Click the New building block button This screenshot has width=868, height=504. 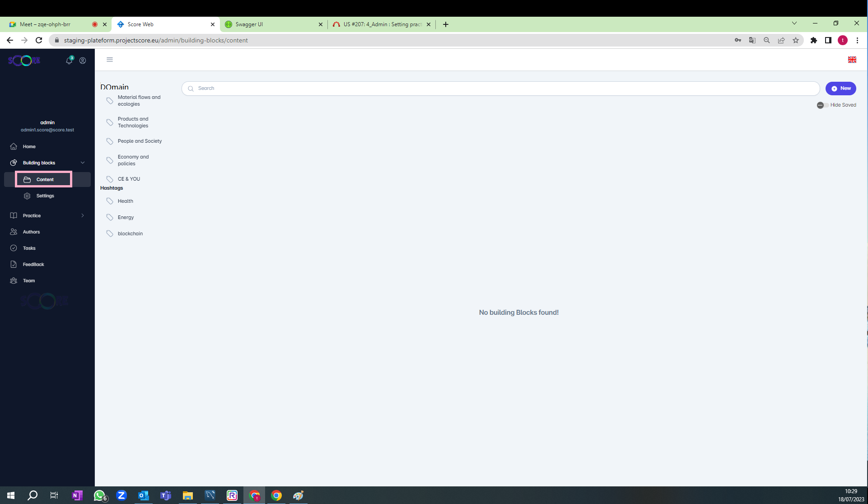840,89
